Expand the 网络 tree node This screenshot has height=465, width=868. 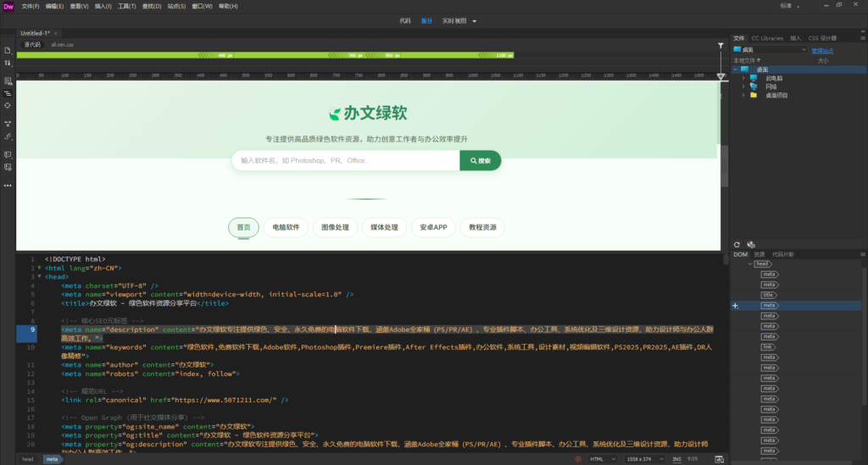[743, 86]
